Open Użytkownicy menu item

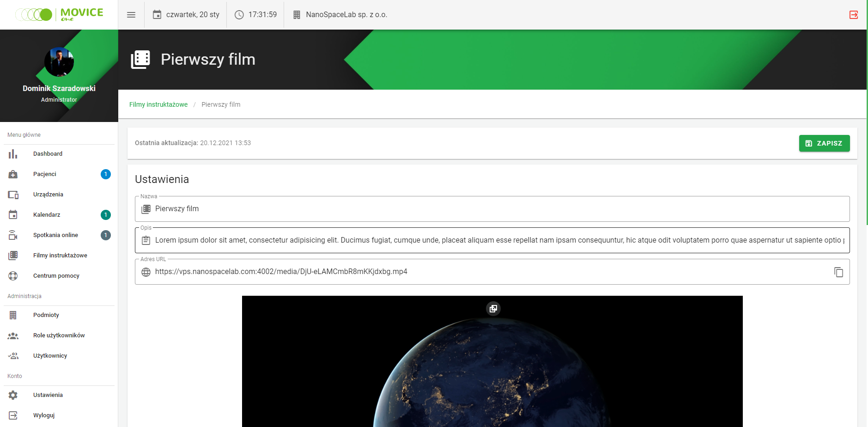point(50,356)
